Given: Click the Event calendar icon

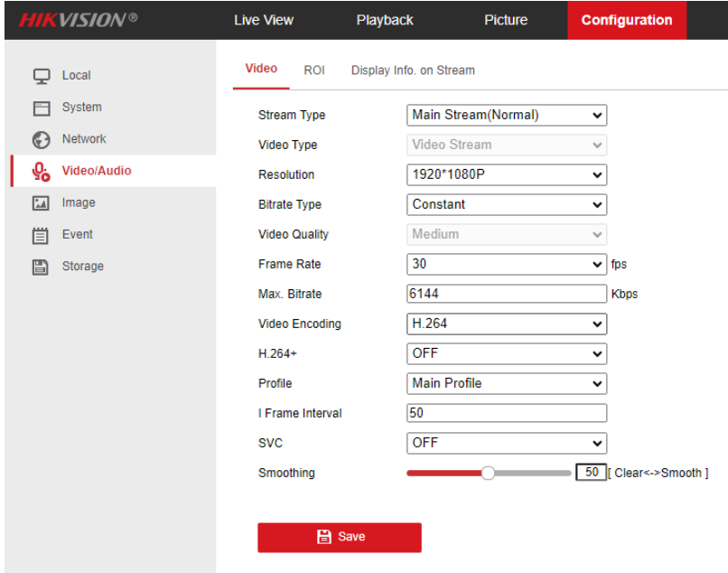Looking at the screenshot, I should [x=41, y=234].
